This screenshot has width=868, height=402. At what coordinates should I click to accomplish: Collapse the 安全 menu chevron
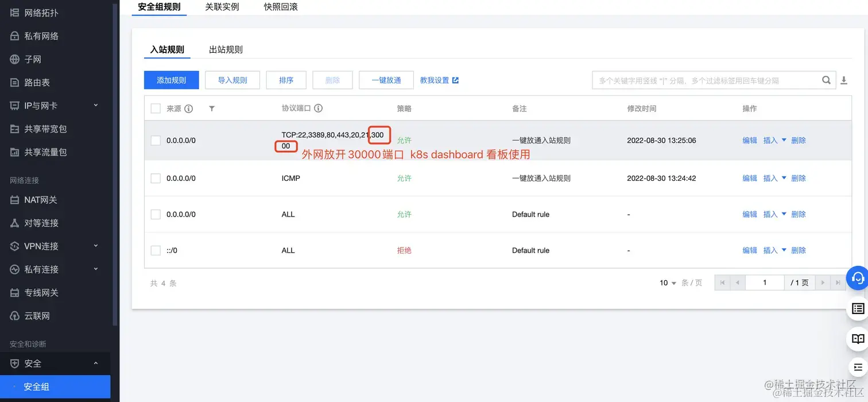pyautogui.click(x=96, y=363)
